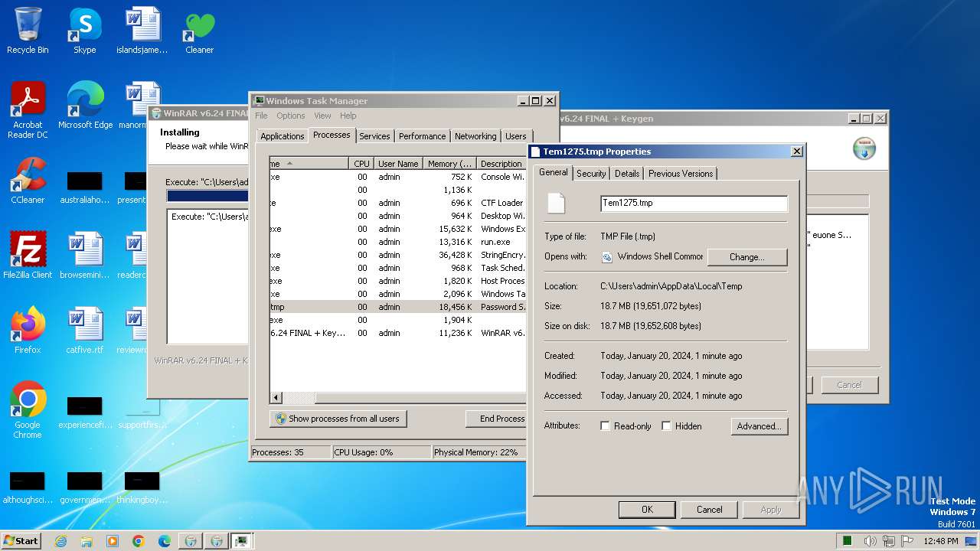
Task: Open the experiencefi desktop file
Action: pyautogui.click(x=85, y=412)
